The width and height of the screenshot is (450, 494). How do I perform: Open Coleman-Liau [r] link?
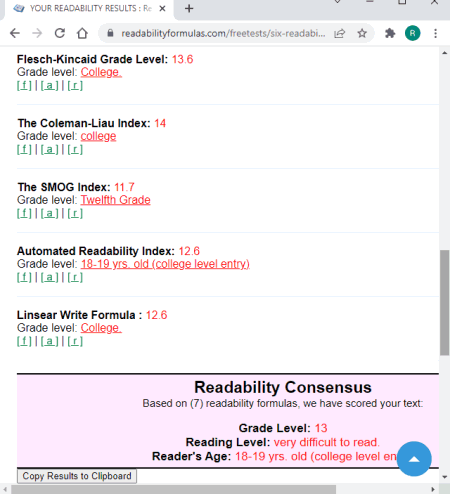coord(75,150)
